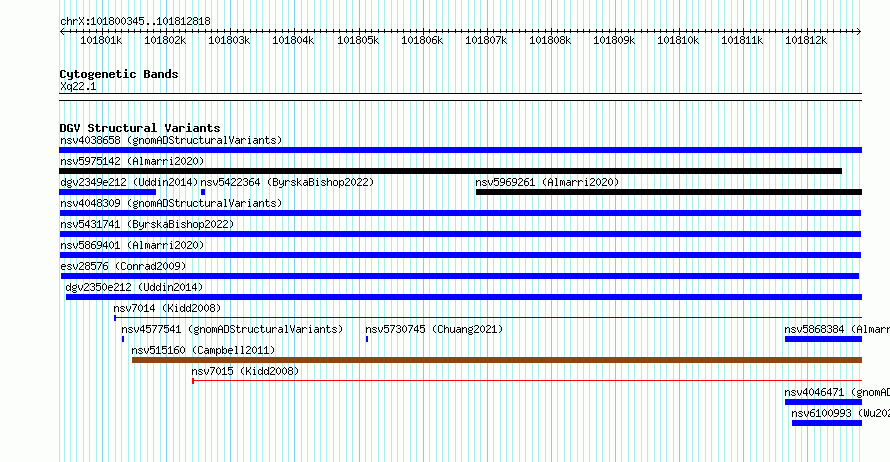Click the nsv6100993 variant label

click(x=841, y=413)
